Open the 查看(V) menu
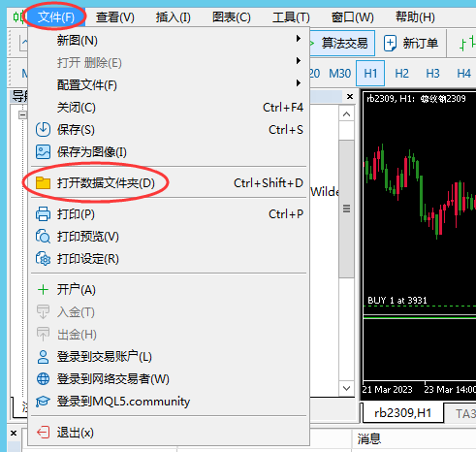The width and height of the screenshot is (476, 452). coord(115,16)
